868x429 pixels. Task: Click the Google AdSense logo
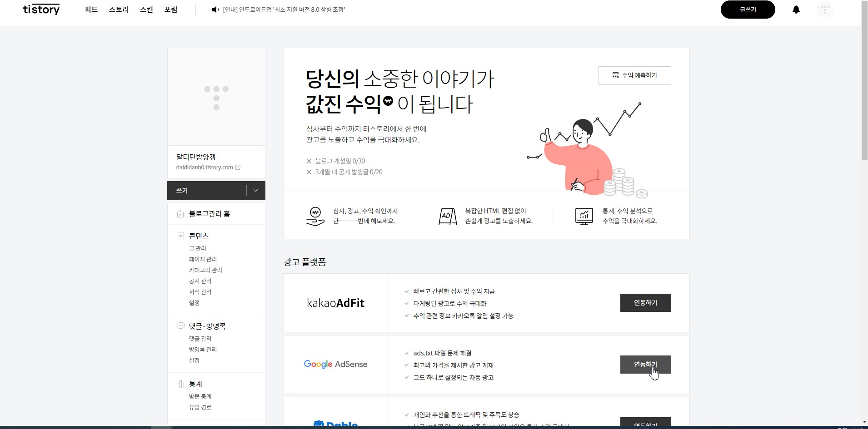335,364
